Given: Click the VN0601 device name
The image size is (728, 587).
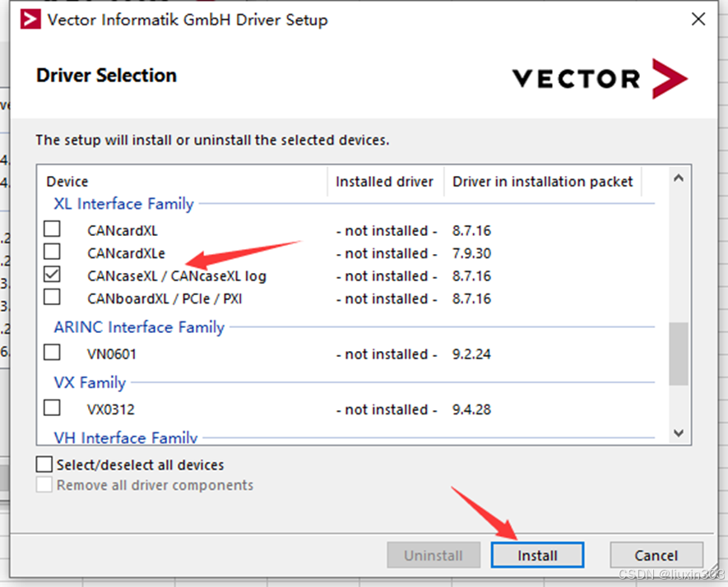Looking at the screenshot, I should click(x=112, y=354).
